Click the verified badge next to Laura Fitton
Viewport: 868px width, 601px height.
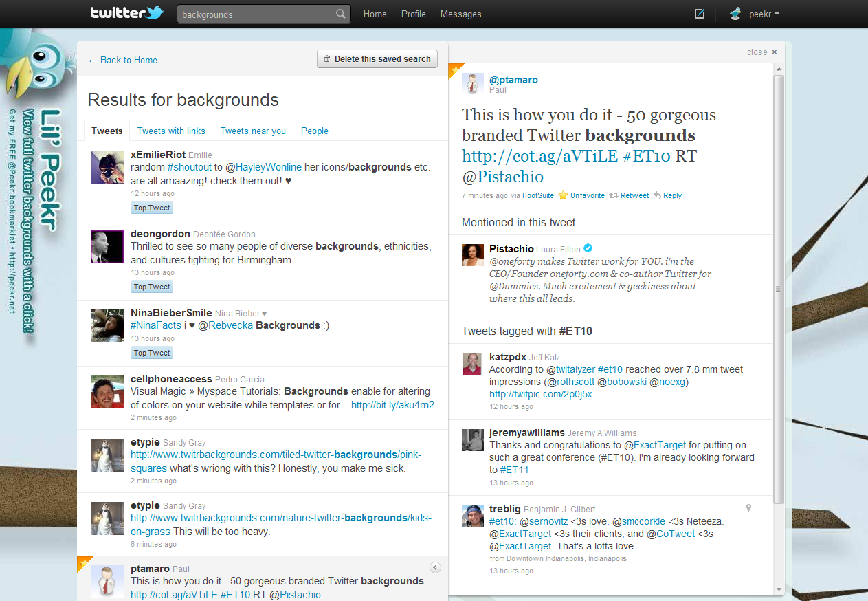pyautogui.click(x=588, y=248)
